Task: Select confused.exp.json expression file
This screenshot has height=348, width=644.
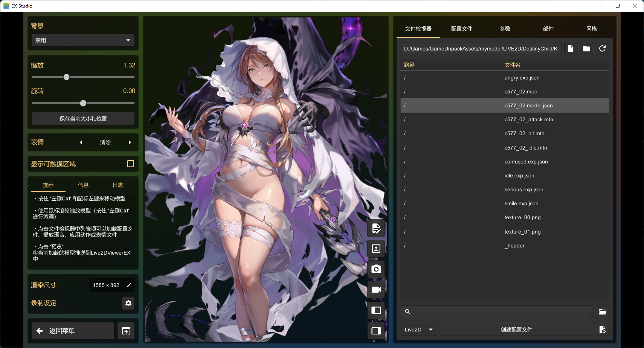Action: [505, 162]
